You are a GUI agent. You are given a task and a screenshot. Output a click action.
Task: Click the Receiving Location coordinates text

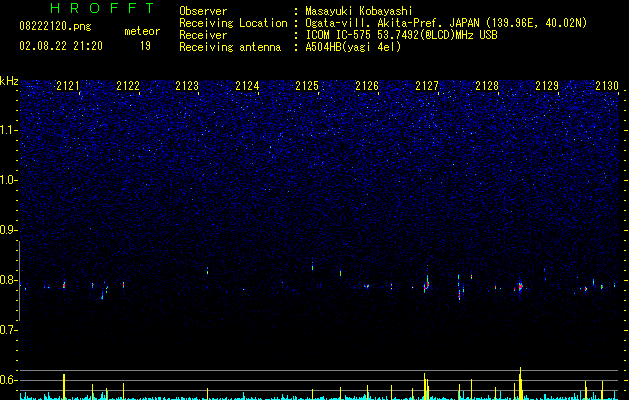pos(446,23)
